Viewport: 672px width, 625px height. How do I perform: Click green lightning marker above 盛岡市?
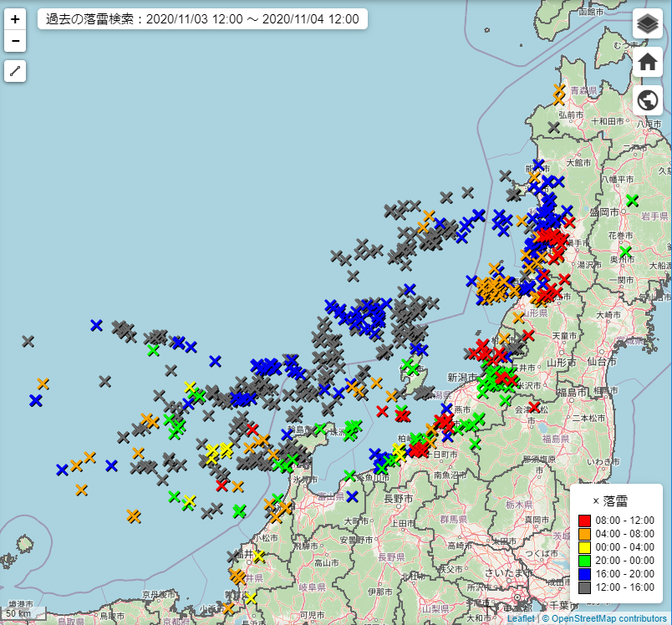click(632, 201)
